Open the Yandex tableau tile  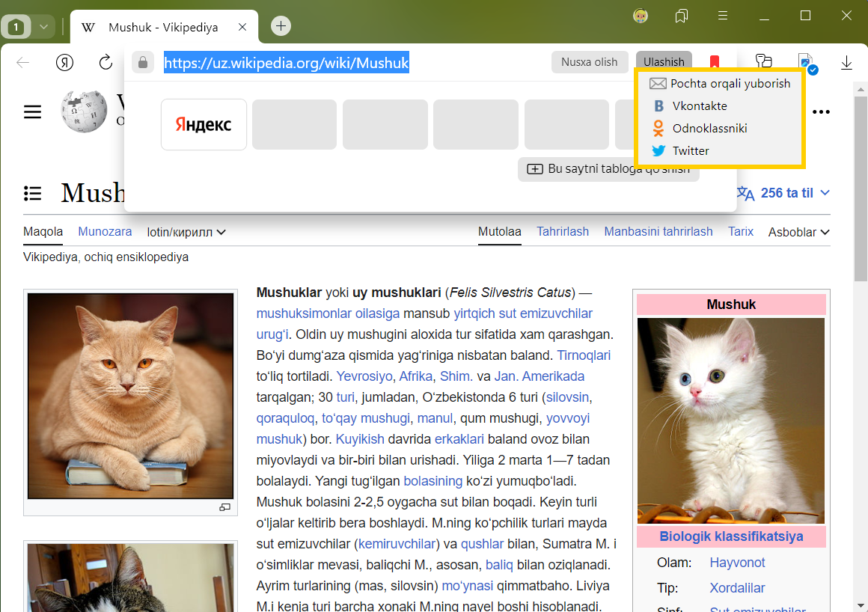204,124
